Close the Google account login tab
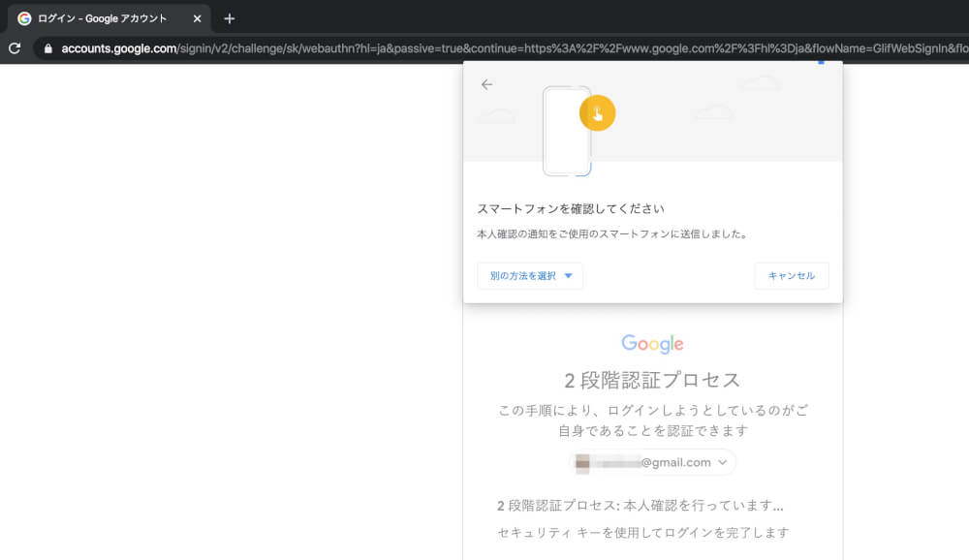The image size is (969, 560). coord(197,18)
